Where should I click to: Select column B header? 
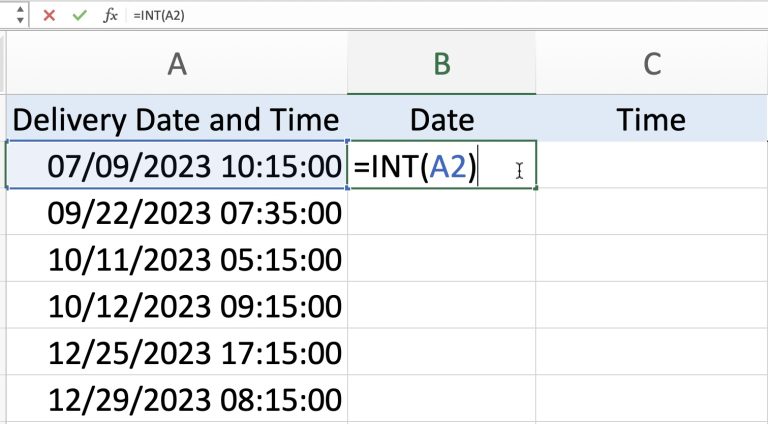coord(441,64)
